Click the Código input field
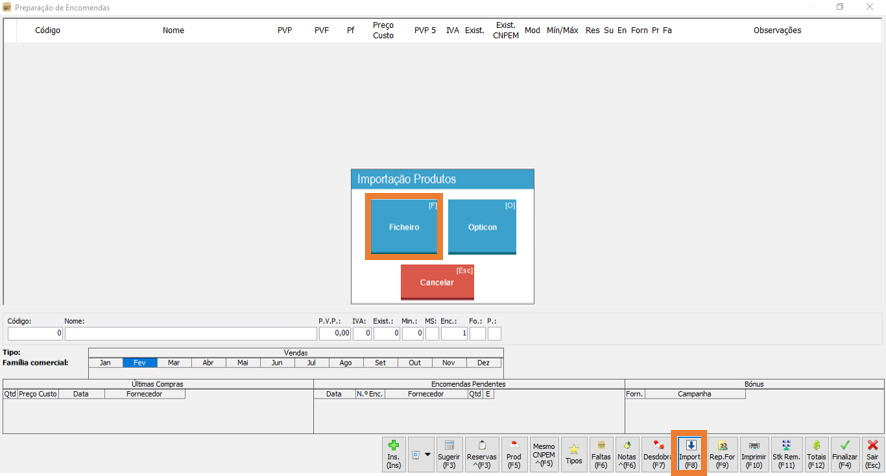This screenshot has width=886, height=476. 35,334
